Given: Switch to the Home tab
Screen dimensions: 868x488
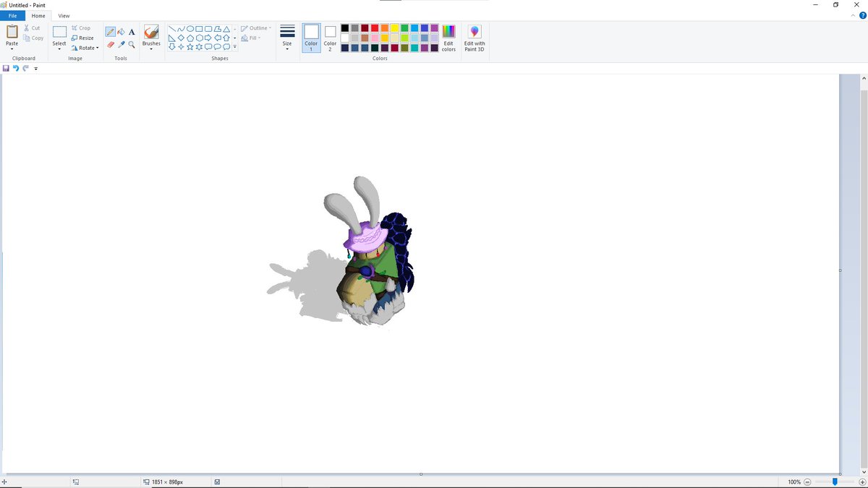Looking at the screenshot, I should tap(38, 15).
